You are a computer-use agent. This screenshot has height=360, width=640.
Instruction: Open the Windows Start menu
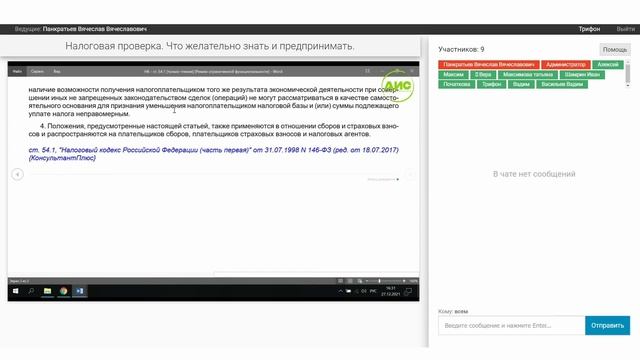(x=16, y=291)
